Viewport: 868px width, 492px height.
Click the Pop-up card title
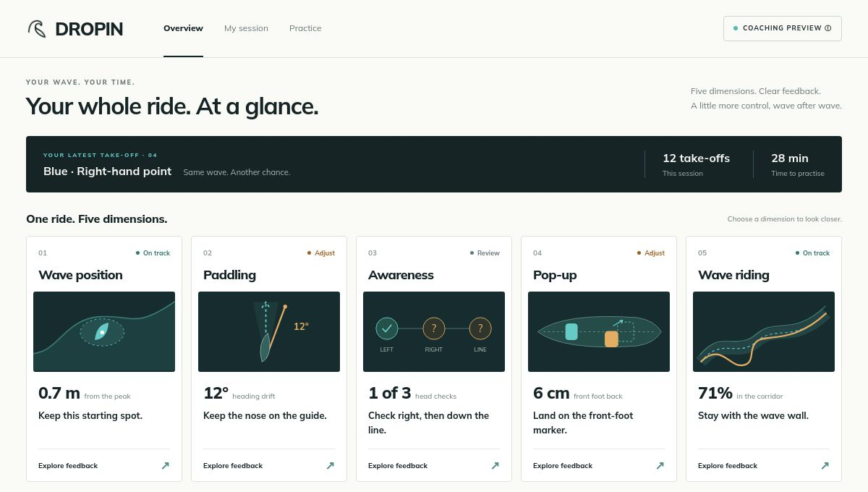(x=555, y=275)
